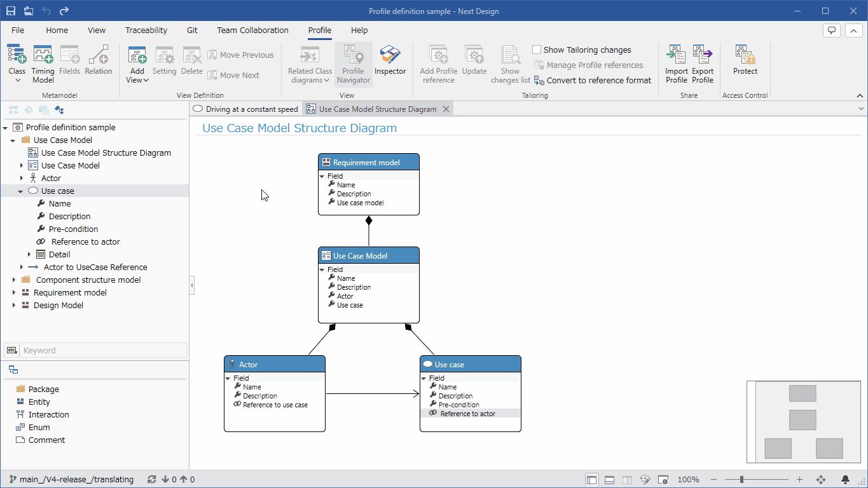Collapse the Use case tree node
The image size is (868, 488).
(x=21, y=191)
